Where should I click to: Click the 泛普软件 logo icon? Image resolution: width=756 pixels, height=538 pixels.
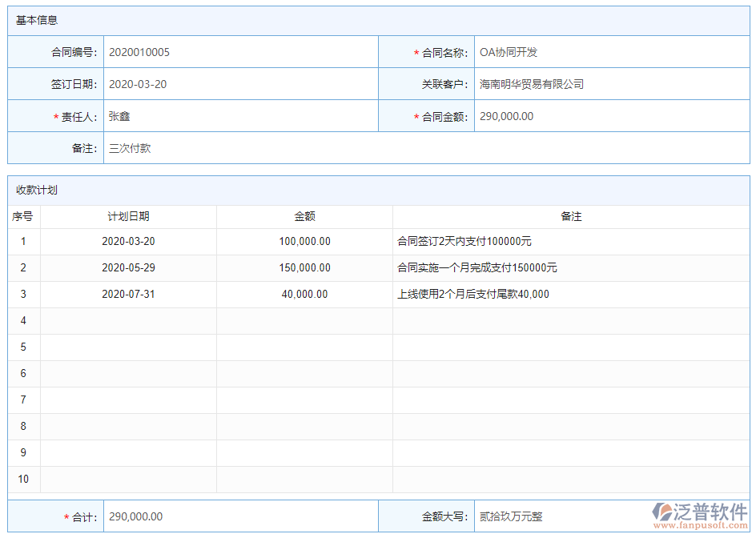(x=662, y=512)
